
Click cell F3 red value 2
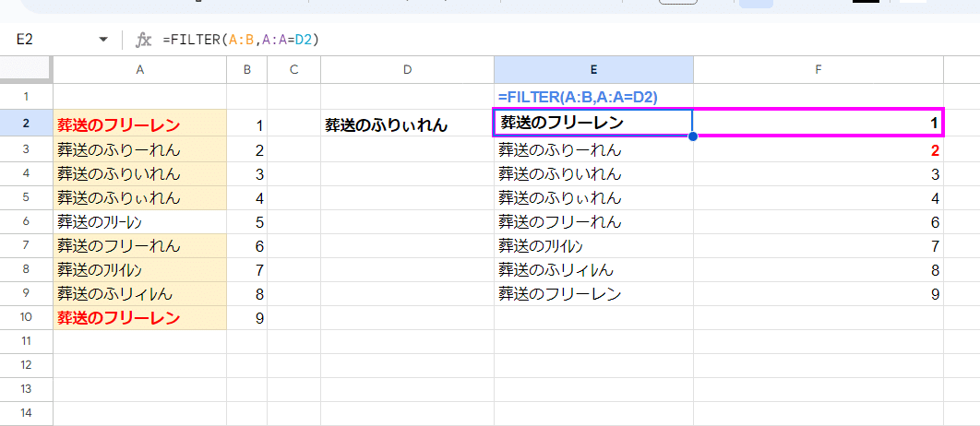point(819,149)
